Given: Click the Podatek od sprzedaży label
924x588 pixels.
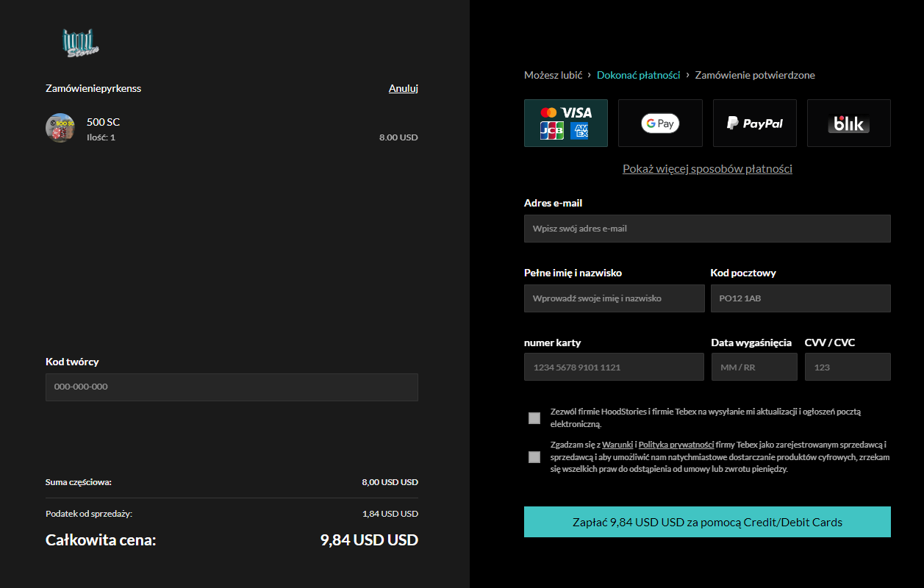Looking at the screenshot, I should [89, 514].
